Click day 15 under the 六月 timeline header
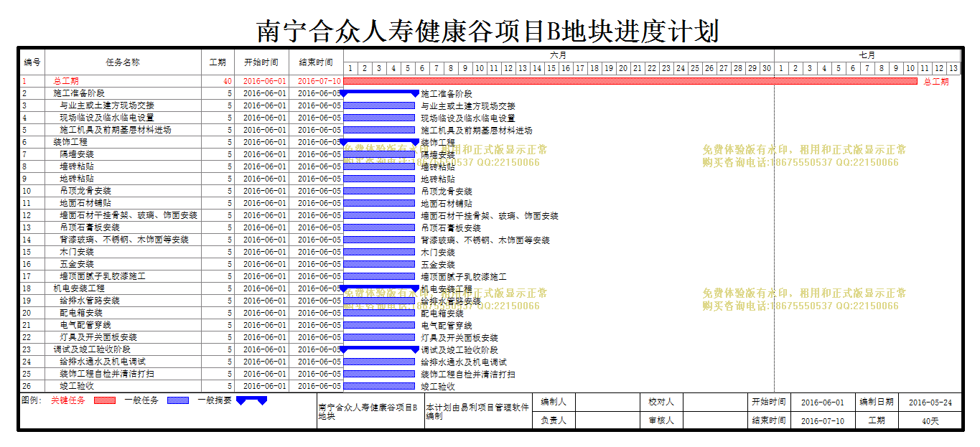This screenshot has height=447, width=980. (551, 68)
